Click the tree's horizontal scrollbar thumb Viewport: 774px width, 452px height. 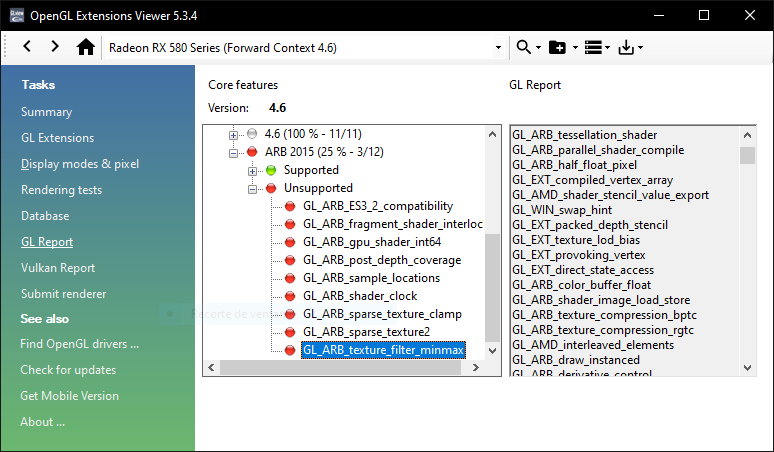coord(341,367)
